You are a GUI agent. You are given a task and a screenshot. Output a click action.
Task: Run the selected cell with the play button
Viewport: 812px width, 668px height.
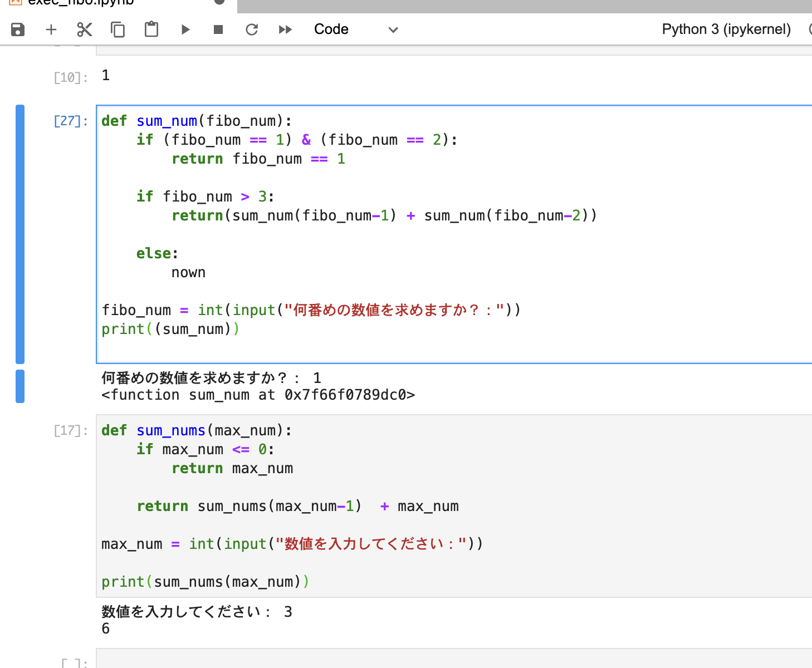click(x=185, y=30)
